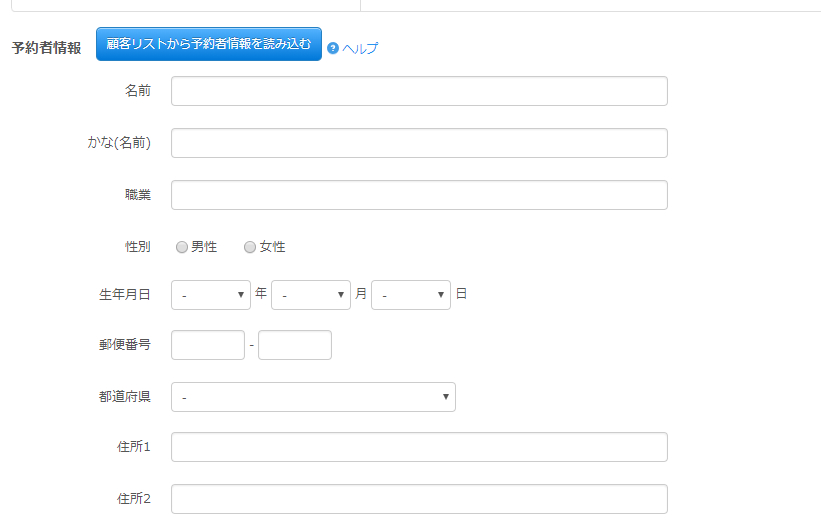This screenshot has height=525, width=821.
Task: Select the 男性 radio button
Action: click(182, 247)
